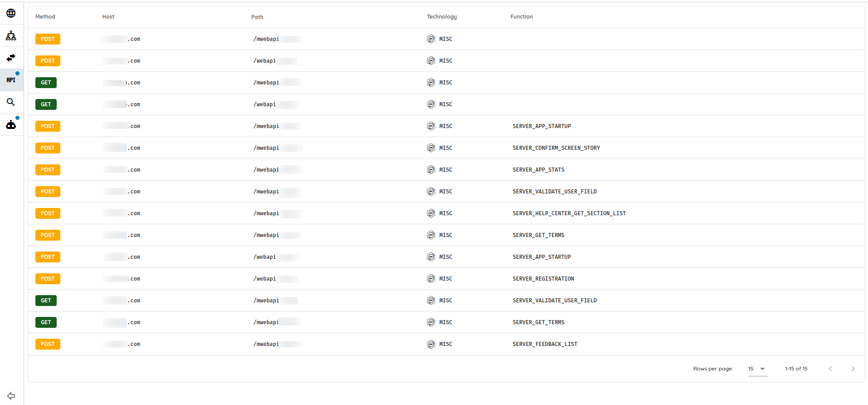The width and height of the screenshot is (868, 405).
Task: Go to the next page arrow
Action: pyautogui.click(x=853, y=369)
